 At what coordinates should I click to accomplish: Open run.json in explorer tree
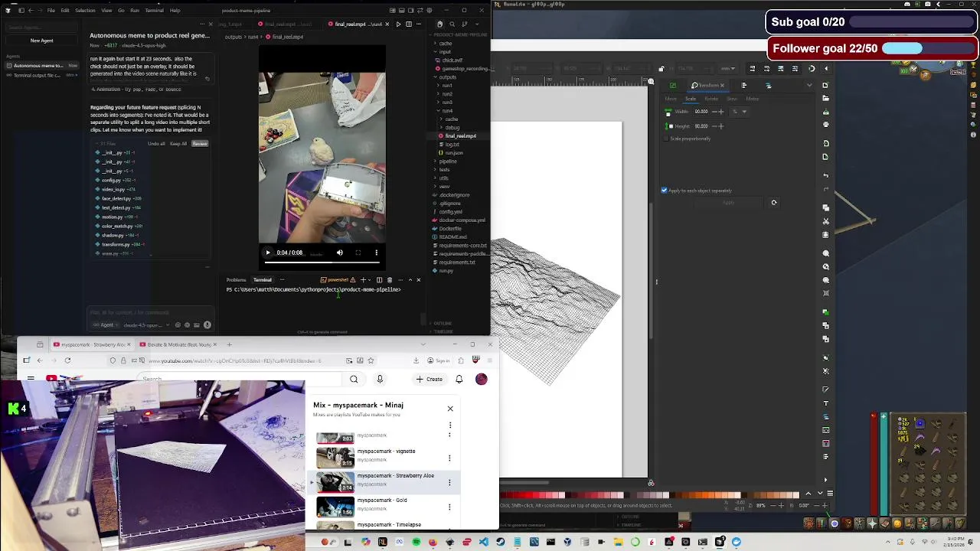pos(453,153)
